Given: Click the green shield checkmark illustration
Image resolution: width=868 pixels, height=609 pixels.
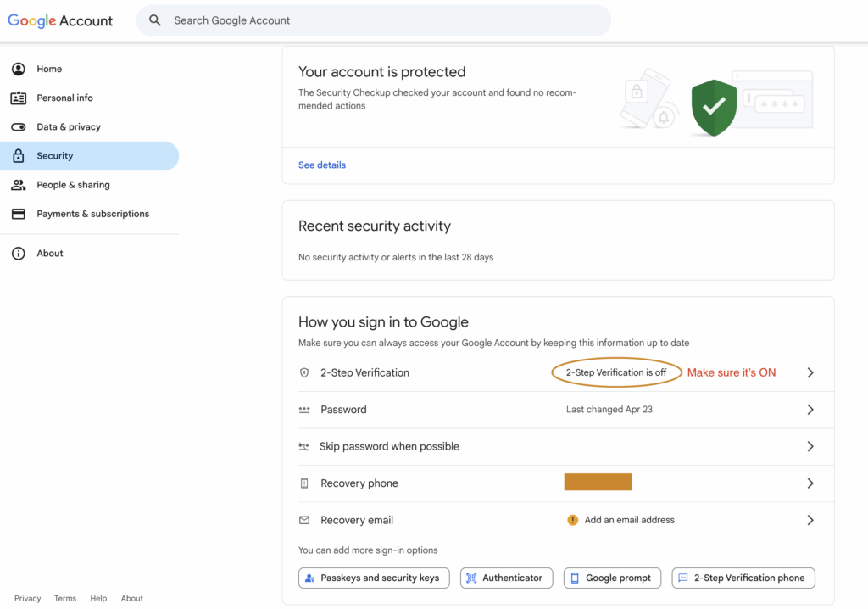Looking at the screenshot, I should click(714, 108).
